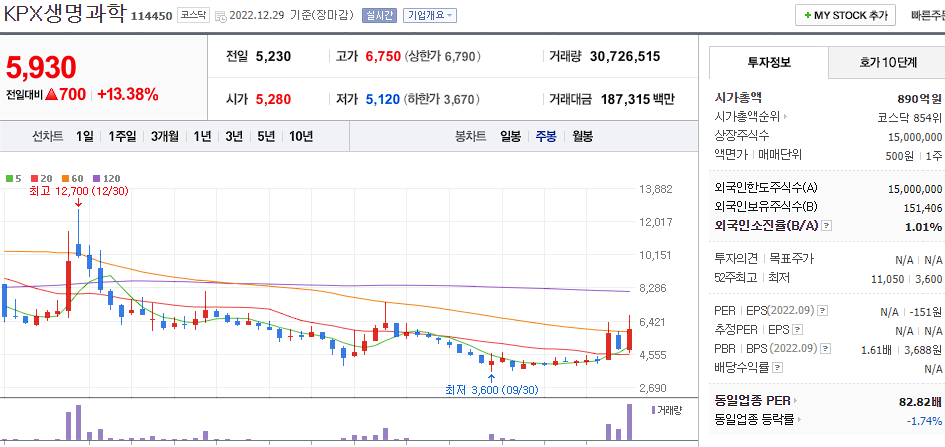945x447 pixels.
Task: Click the 저가 value 5,120
Action: click(383, 99)
